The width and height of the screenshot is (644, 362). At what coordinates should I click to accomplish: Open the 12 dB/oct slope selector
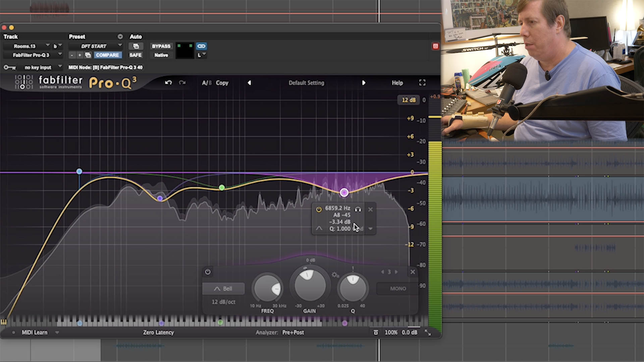tap(223, 302)
